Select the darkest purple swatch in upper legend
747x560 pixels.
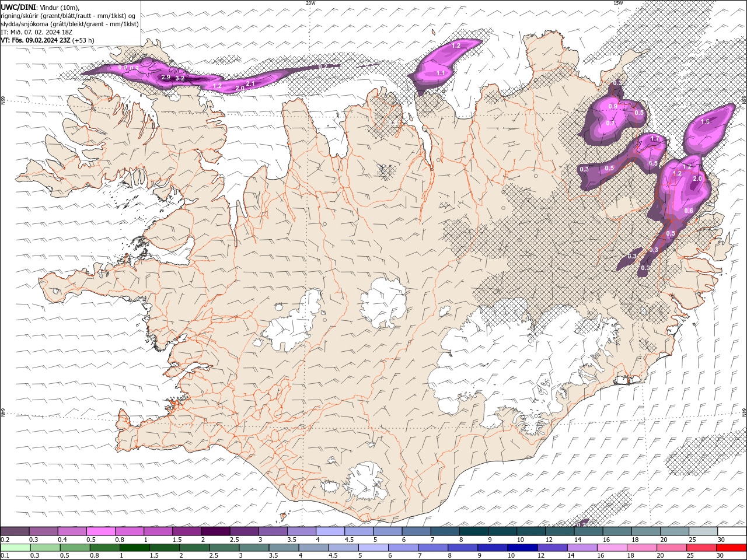tap(215, 531)
